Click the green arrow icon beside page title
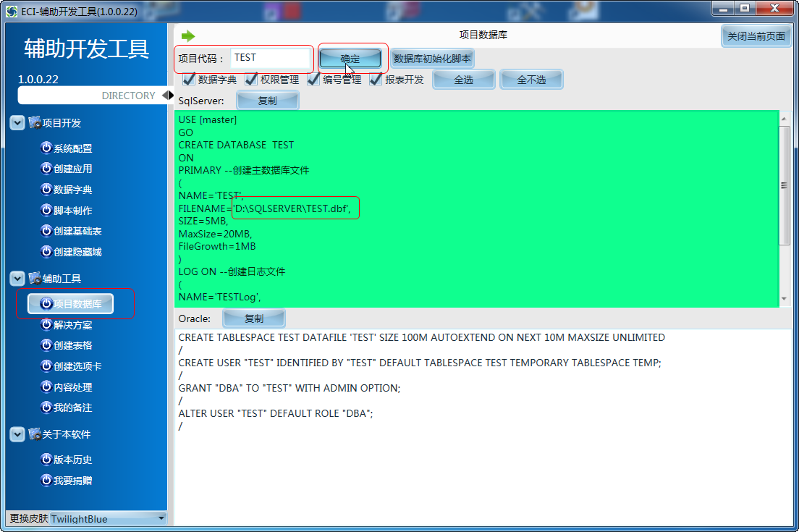Viewport: 799px width, 532px height. (x=188, y=35)
